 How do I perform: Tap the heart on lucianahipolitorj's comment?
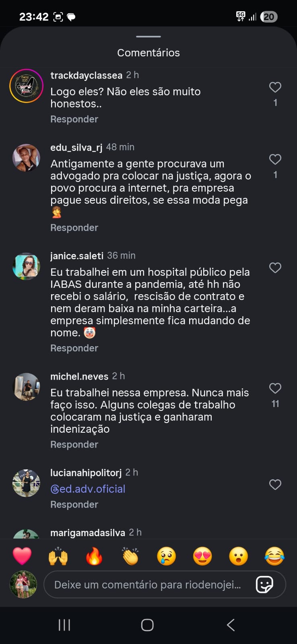tap(275, 485)
